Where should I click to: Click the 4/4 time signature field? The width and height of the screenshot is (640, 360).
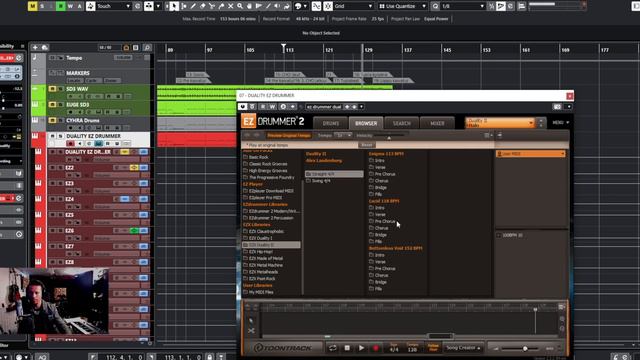point(394,348)
